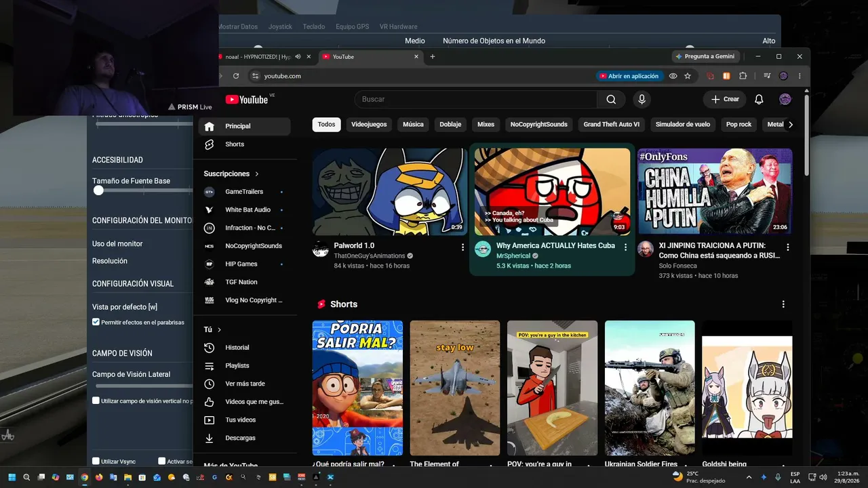Select the Grand Theft Auto VI chip
Screen dimensions: 868x488
tap(612, 125)
